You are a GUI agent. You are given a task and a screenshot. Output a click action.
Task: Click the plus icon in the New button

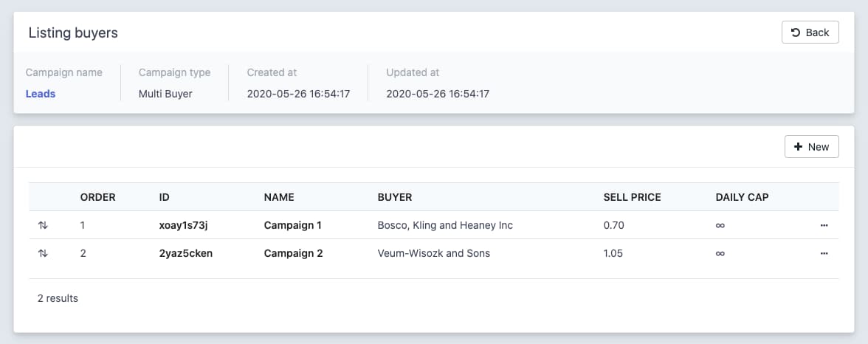798,147
